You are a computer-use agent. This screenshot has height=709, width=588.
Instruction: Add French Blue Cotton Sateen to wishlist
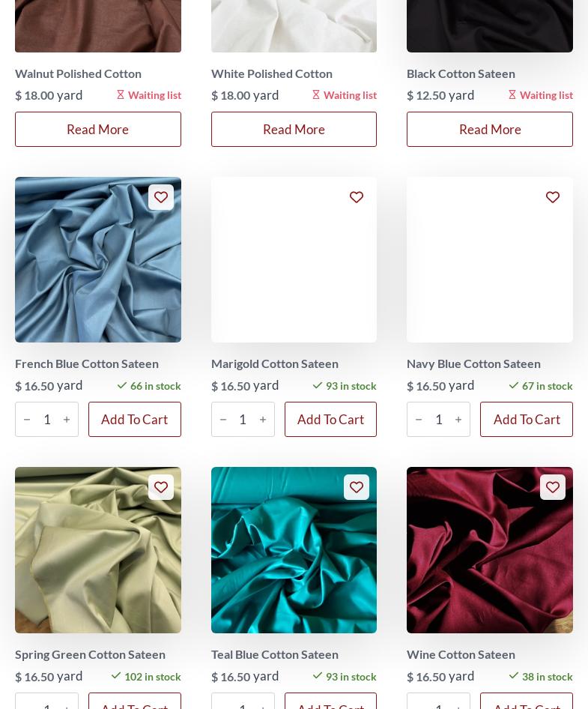pyautogui.click(x=161, y=197)
